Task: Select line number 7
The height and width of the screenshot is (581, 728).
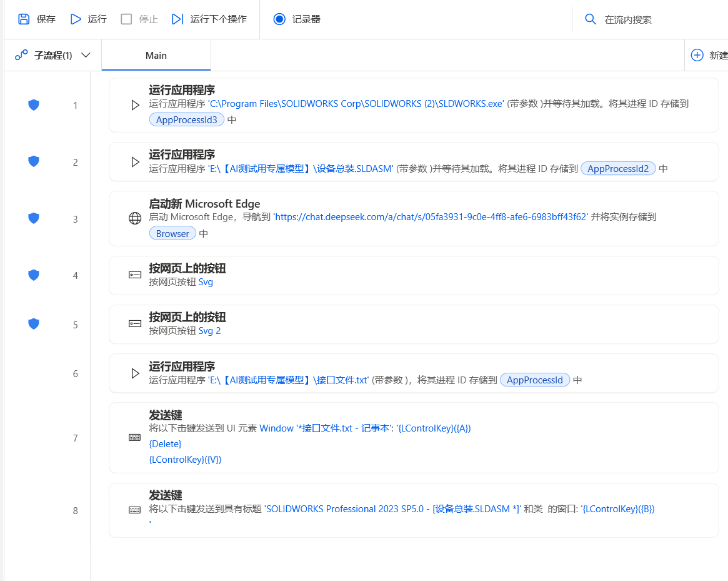Action: [75, 438]
